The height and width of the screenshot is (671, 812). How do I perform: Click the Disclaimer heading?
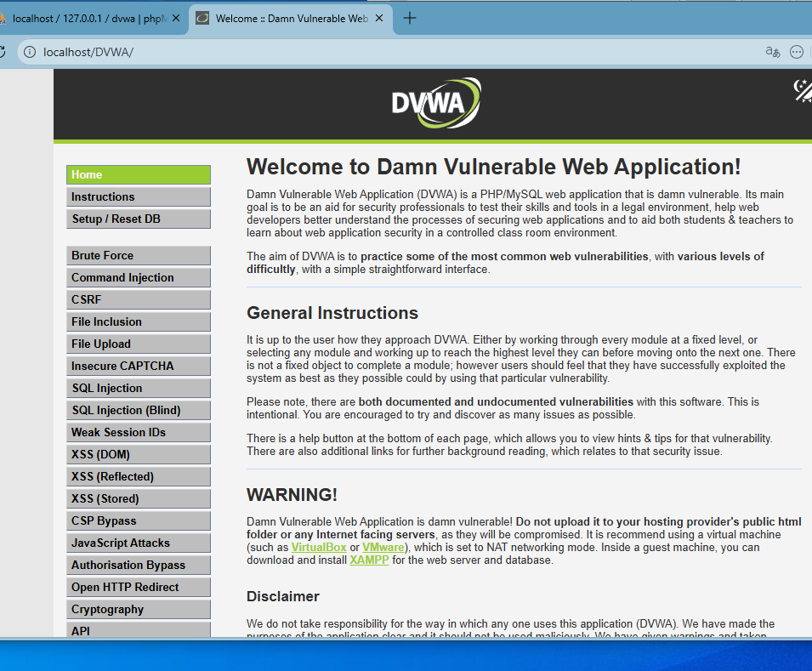(x=283, y=596)
